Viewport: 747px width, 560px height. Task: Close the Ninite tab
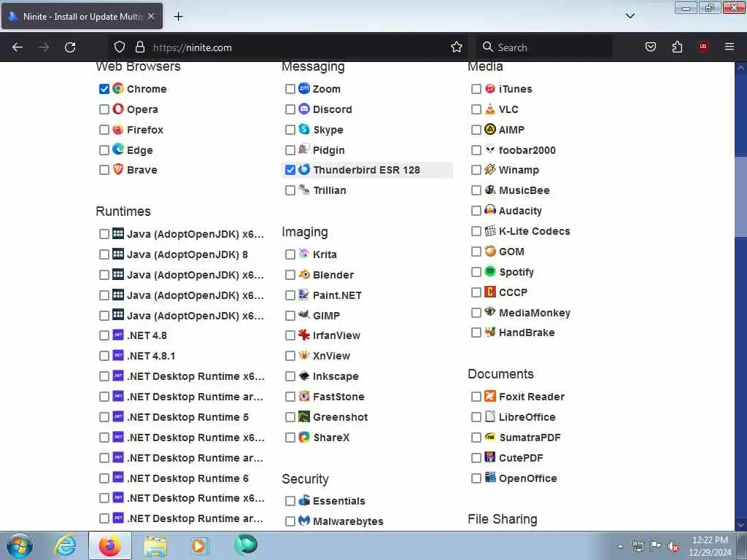(151, 16)
